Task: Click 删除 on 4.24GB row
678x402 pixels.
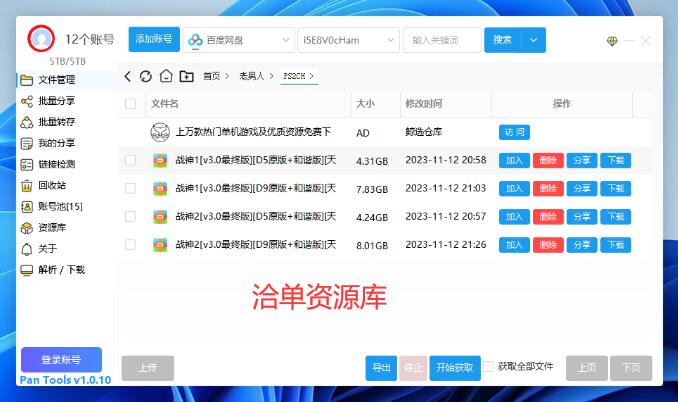Action: [x=548, y=217]
